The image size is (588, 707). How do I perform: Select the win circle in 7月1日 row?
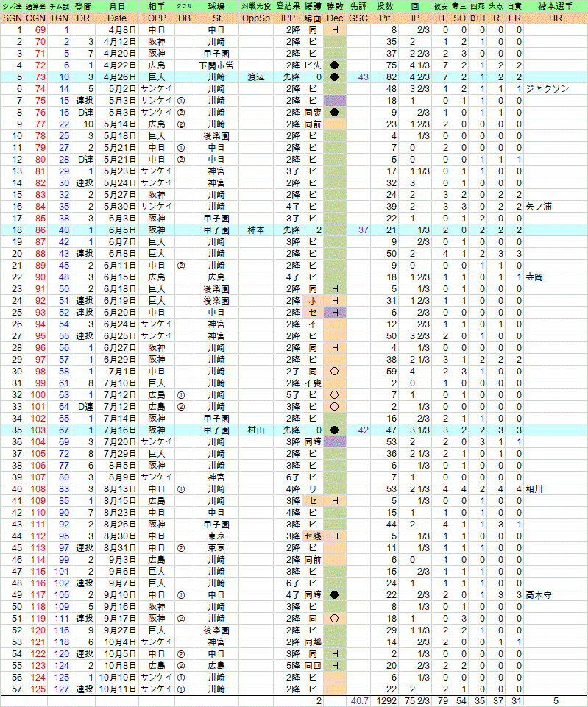click(x=335, y=372)
